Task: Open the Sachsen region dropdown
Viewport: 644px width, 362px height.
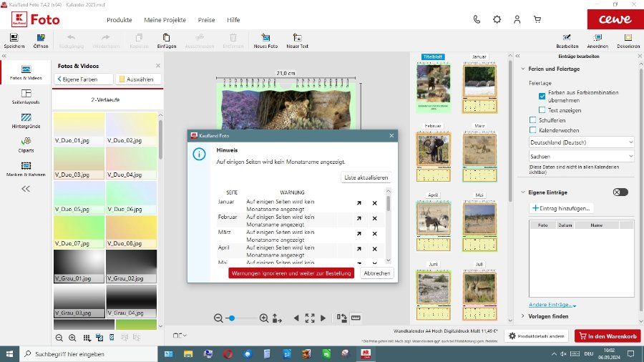Action: tap(581, 156)
